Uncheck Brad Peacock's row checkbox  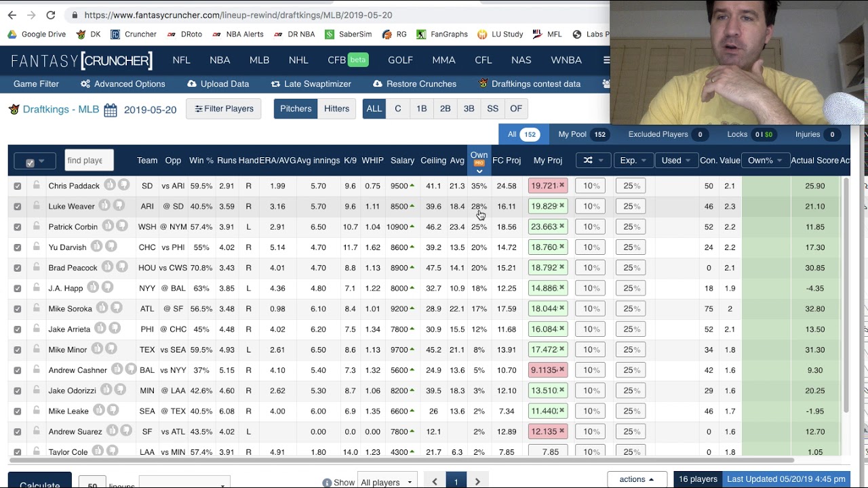pos(18,268)
